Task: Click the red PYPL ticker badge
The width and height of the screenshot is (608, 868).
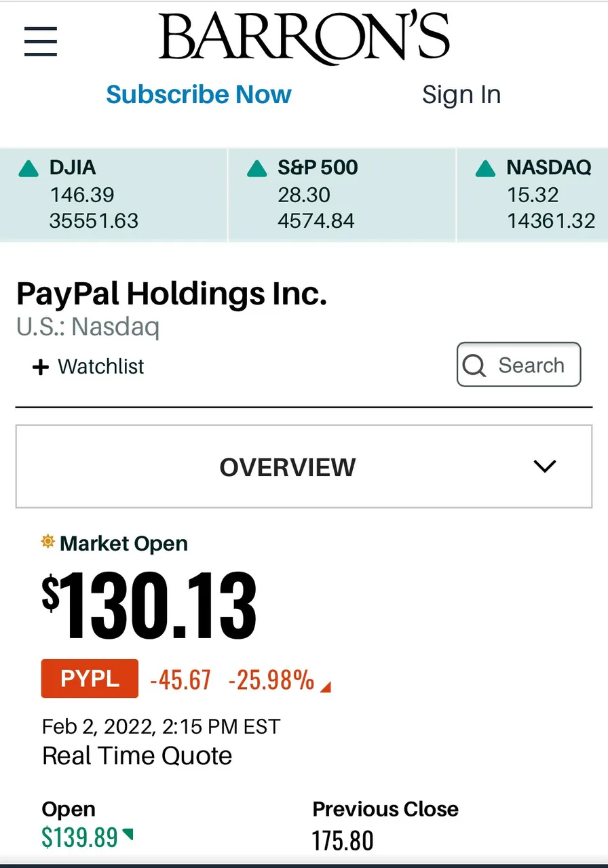Action: (x=90, y=679)
